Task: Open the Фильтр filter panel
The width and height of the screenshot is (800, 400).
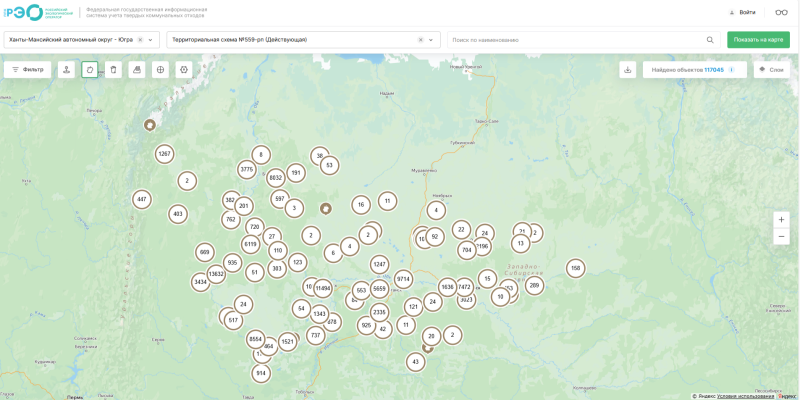Action: [x=28, y=70]
